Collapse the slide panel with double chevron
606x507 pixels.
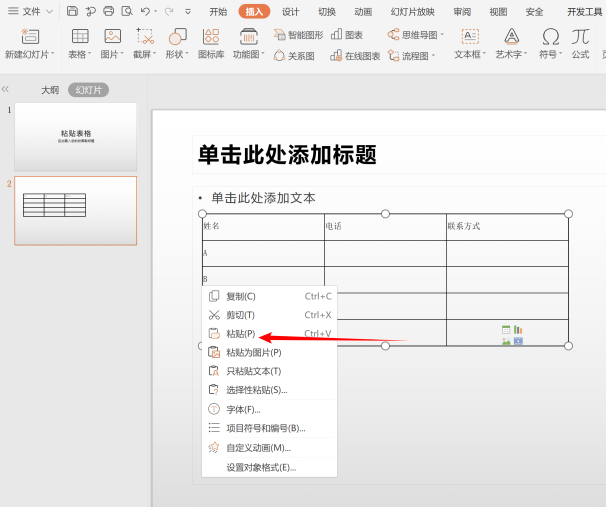pyautogui.click(x=5, y=89)
